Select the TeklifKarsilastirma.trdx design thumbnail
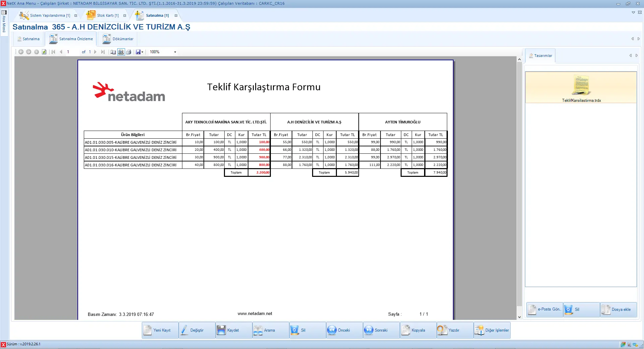The height and width of the screenshot is (349, 644). 581,88
